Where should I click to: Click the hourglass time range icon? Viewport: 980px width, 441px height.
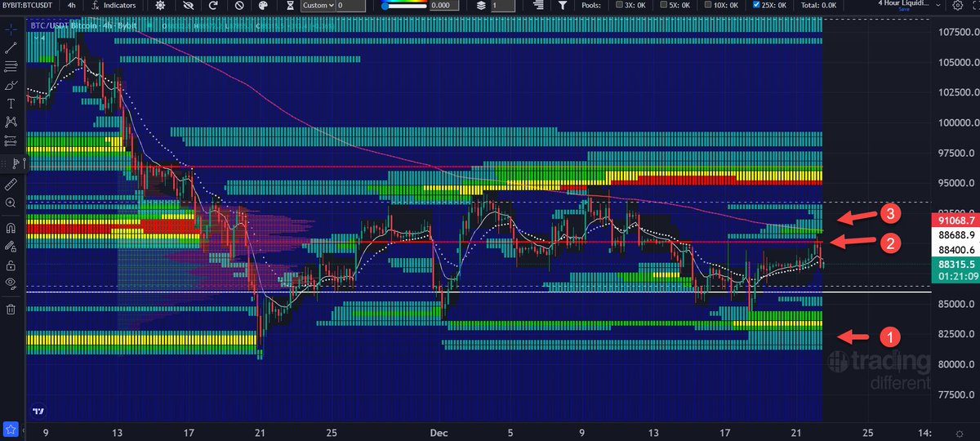coord(288,6)
